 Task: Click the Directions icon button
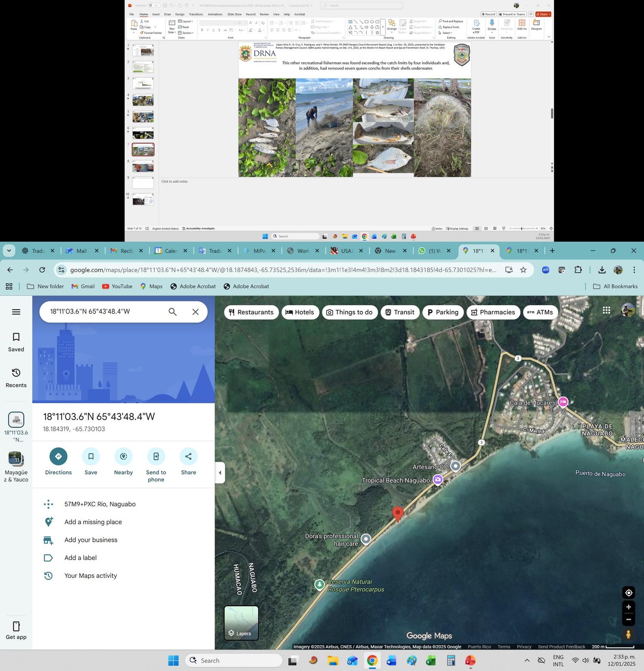(58, 456)
